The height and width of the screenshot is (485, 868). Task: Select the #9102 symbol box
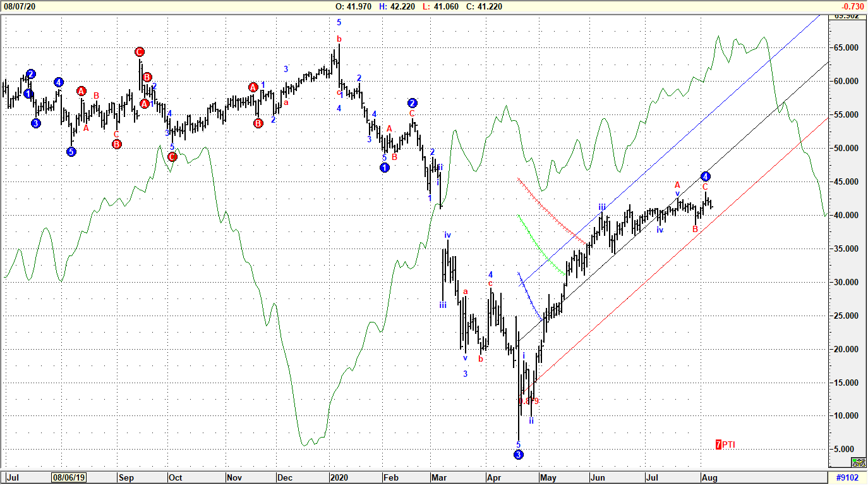847,478
